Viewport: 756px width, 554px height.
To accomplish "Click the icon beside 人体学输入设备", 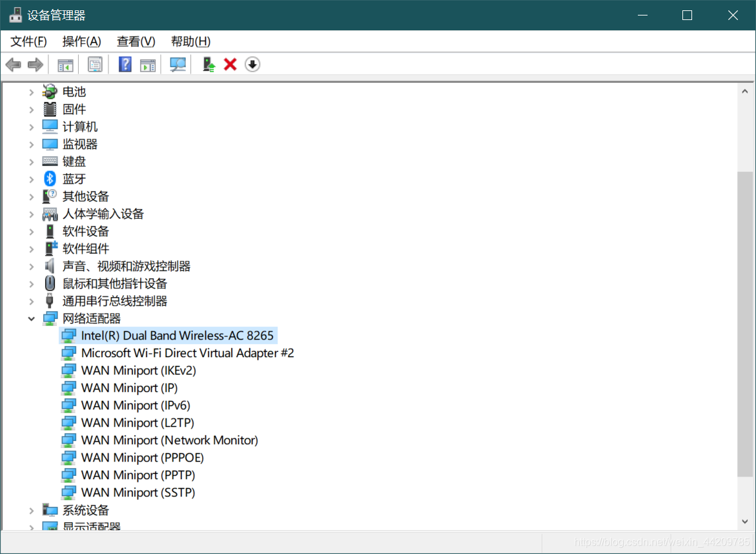I will point(50,214).
